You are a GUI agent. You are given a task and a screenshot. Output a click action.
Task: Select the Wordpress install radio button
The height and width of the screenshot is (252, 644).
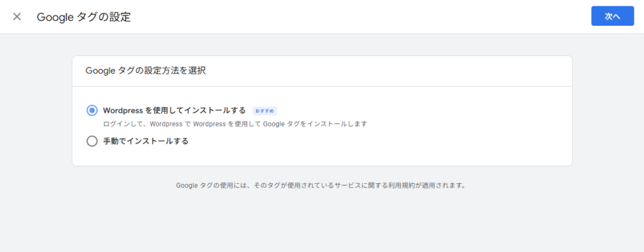click(x=92, y=110)
